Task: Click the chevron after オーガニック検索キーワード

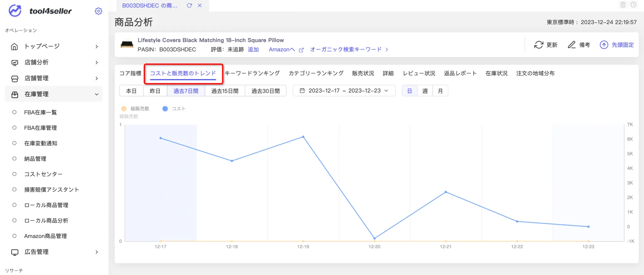Action: pyautogui.click(x=387, y=50)
